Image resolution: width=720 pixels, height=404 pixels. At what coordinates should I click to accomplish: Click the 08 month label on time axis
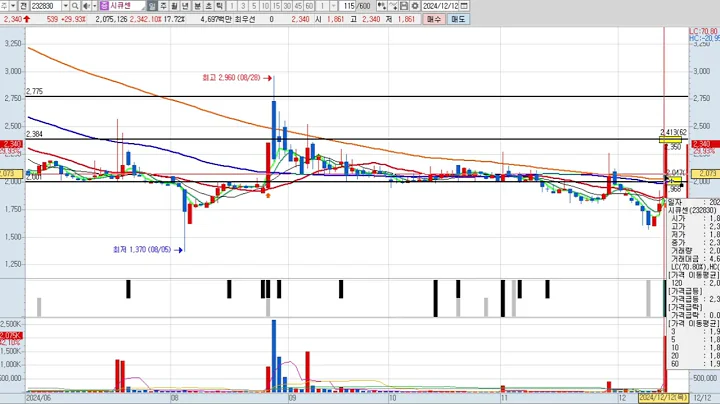pyautogui.click(x=174, y=398)
